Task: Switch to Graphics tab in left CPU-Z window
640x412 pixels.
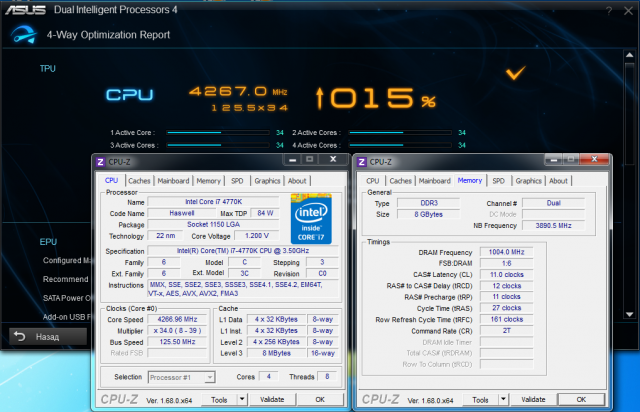Action: pos(267,181)
